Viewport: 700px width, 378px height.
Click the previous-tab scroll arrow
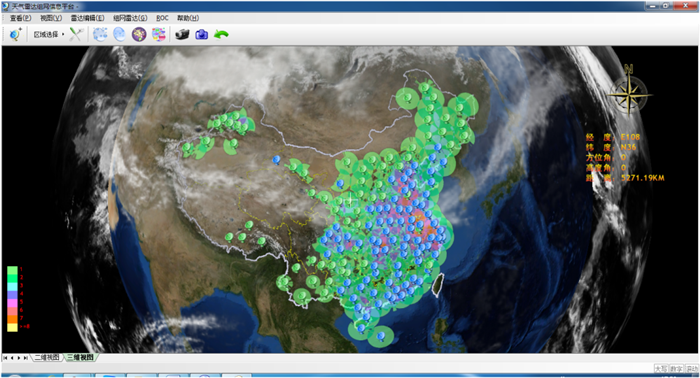(12, 358)
